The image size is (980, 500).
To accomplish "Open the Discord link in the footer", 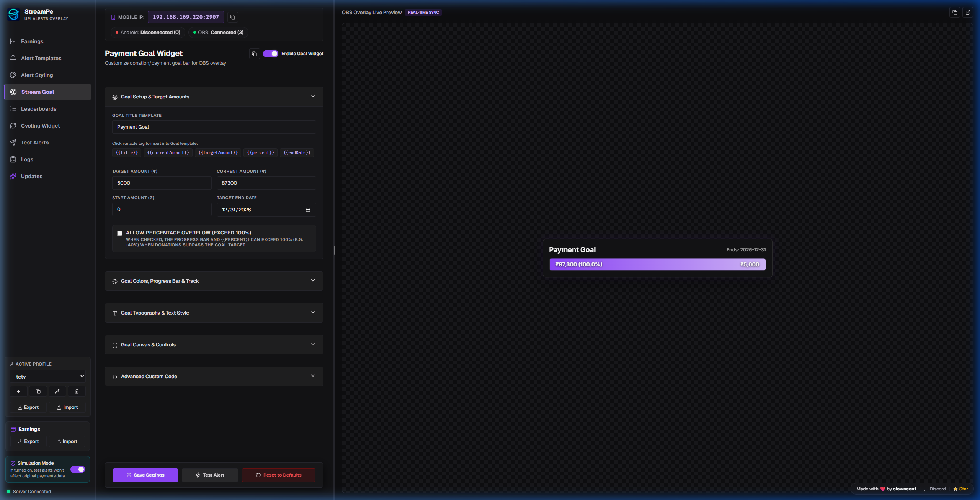I will 934,489.
